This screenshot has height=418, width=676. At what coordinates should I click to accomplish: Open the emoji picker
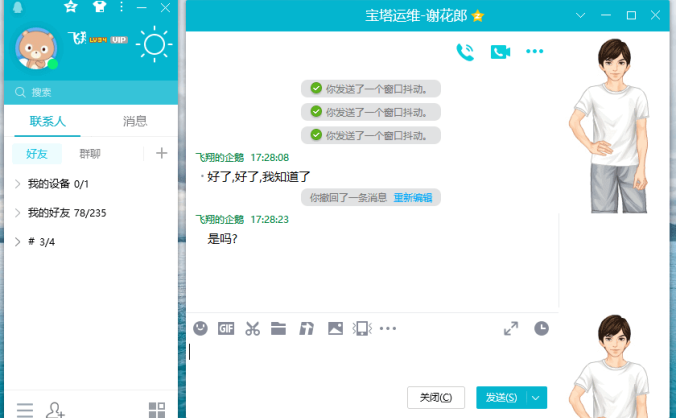[x=200, y=328]
